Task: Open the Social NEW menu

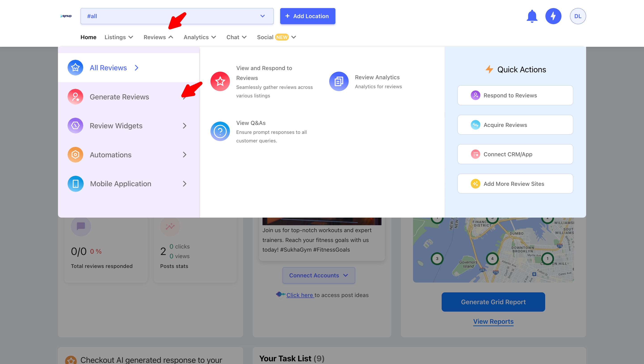Action: [x=276, y=37]
